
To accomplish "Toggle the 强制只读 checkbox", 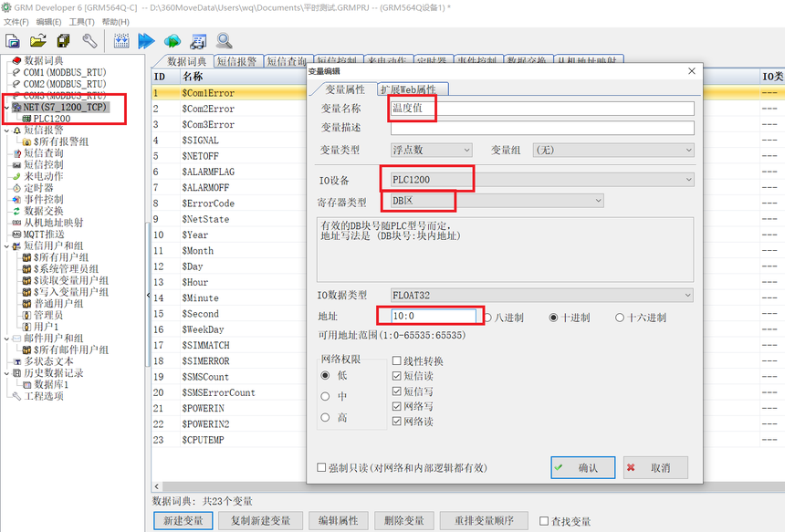I will pos(321,468).
